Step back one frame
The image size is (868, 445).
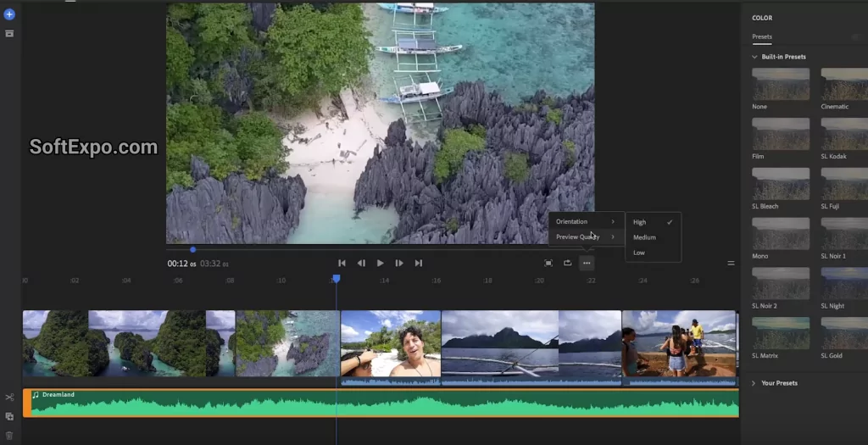(361, 264)
